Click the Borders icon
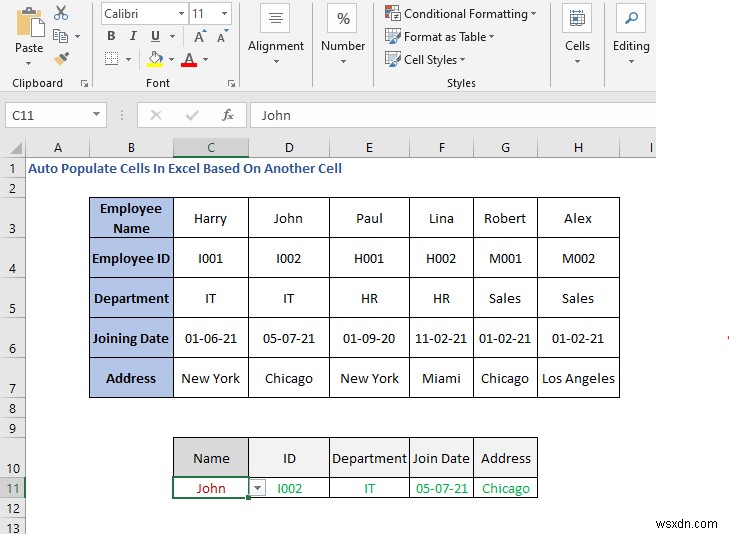 112,59
